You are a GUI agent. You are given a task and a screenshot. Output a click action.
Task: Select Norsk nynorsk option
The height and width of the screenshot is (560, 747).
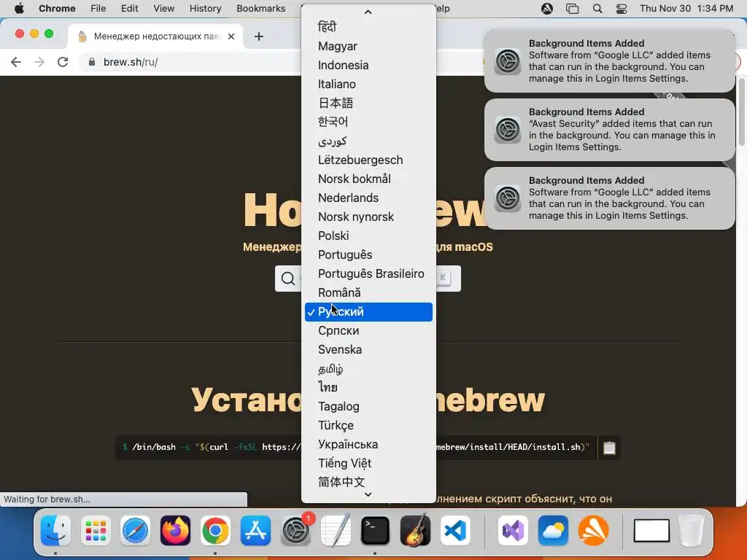[368, 217]
